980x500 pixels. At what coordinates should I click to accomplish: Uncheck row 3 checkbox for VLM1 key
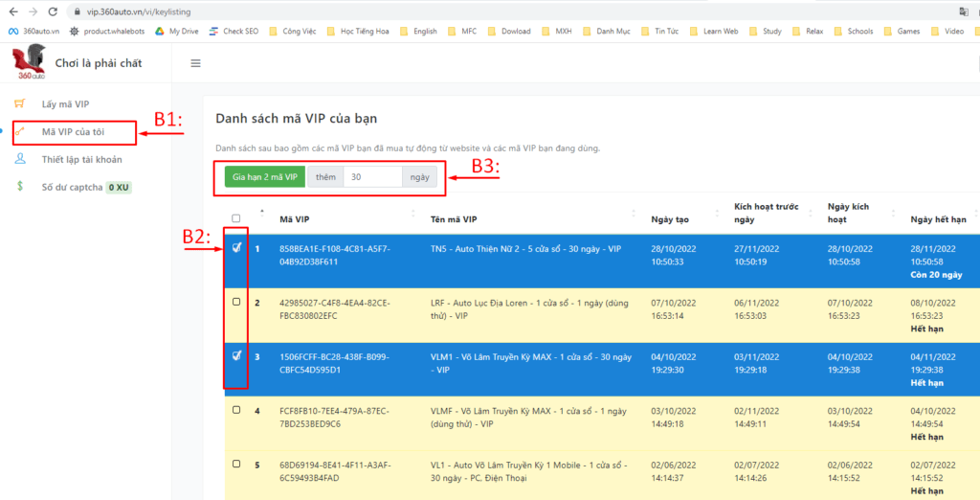point(237,356)
